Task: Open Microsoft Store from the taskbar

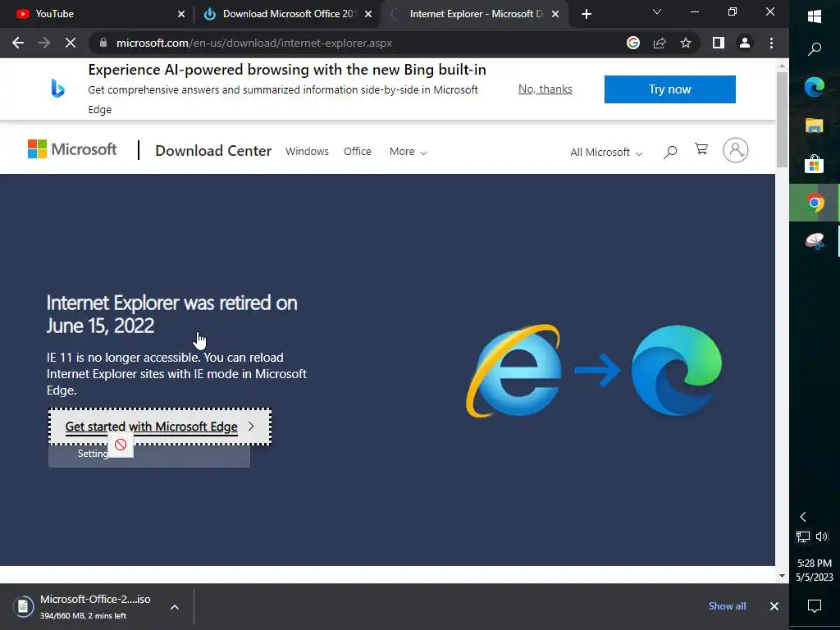Action: tap(815, 164)
